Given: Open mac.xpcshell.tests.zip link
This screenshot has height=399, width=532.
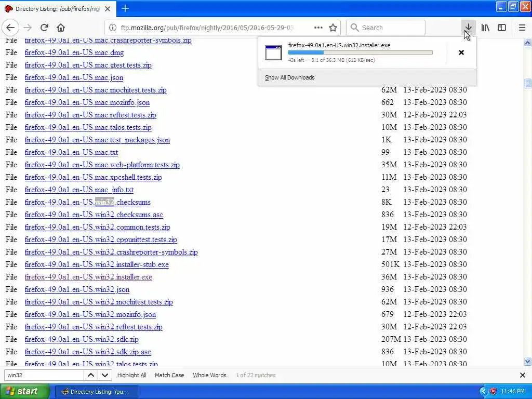Looking at the screenshot, I should [x=93, y=178].
